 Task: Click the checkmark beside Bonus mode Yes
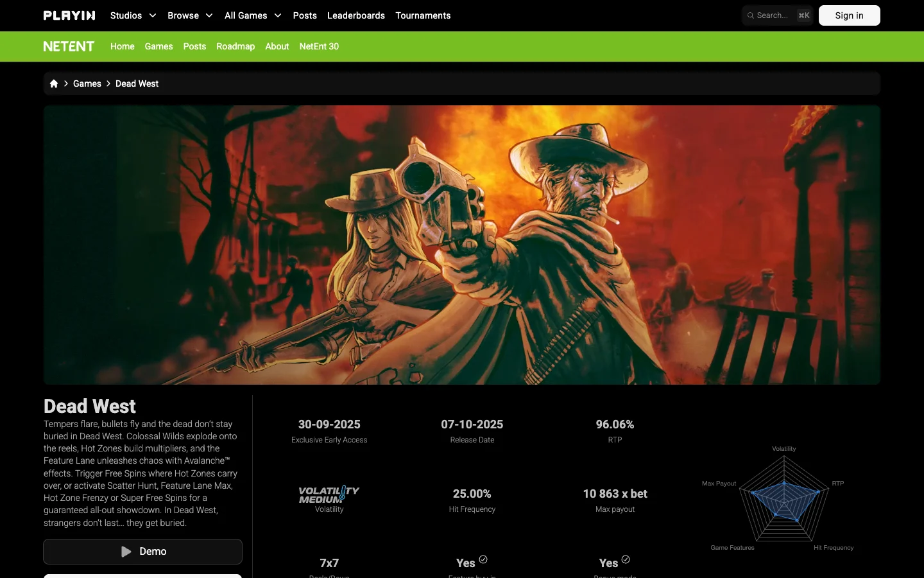(626, 559)
